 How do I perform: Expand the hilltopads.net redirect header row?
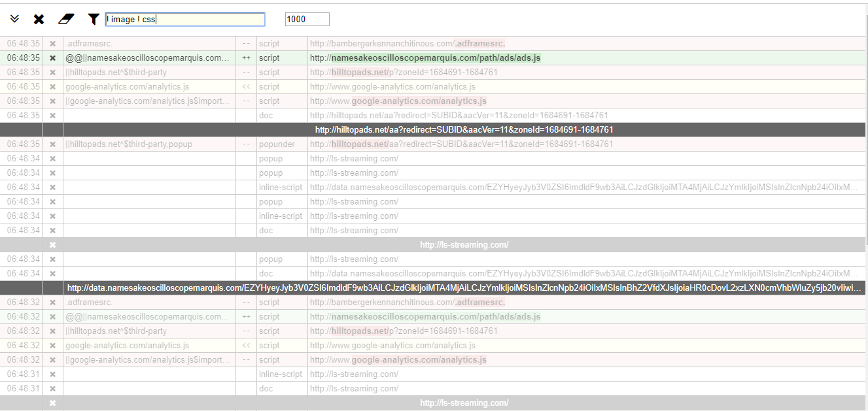click(x=464, y=129)
